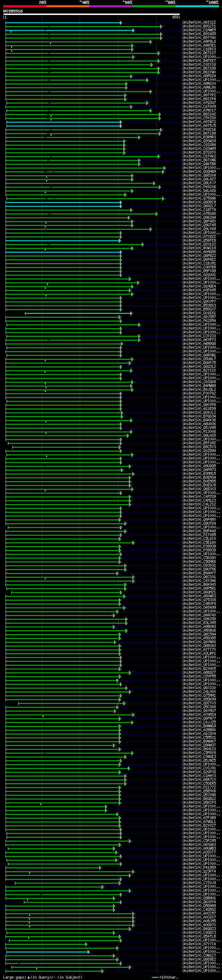Viewport: 222px width, 980px height.
Task: Click hit label UniRef100_Q4N740
Action: coord(199,616)
